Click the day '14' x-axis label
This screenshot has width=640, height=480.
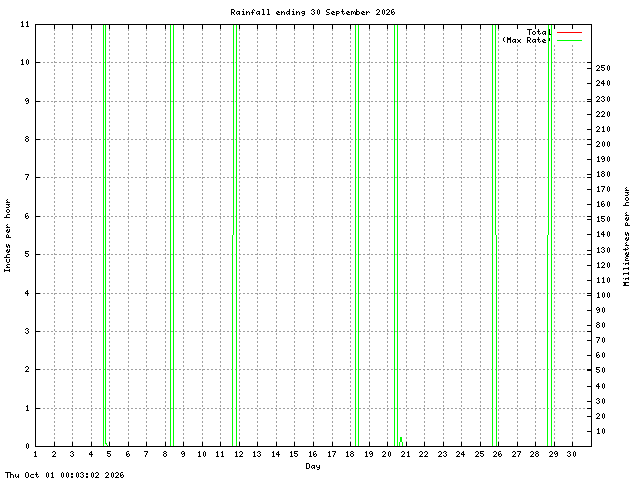click(x=276, y=454)
